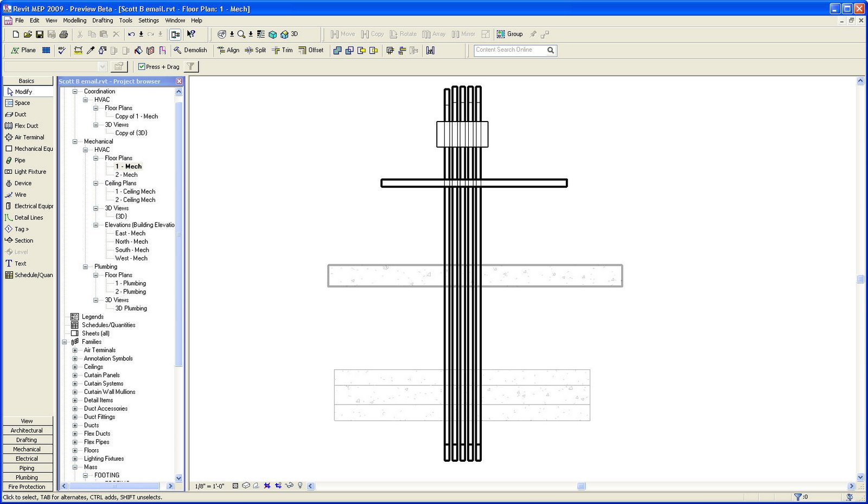Pick the Match Type eyedropper tool
Screen dimensions: 868x504
(x=91, y=50)
